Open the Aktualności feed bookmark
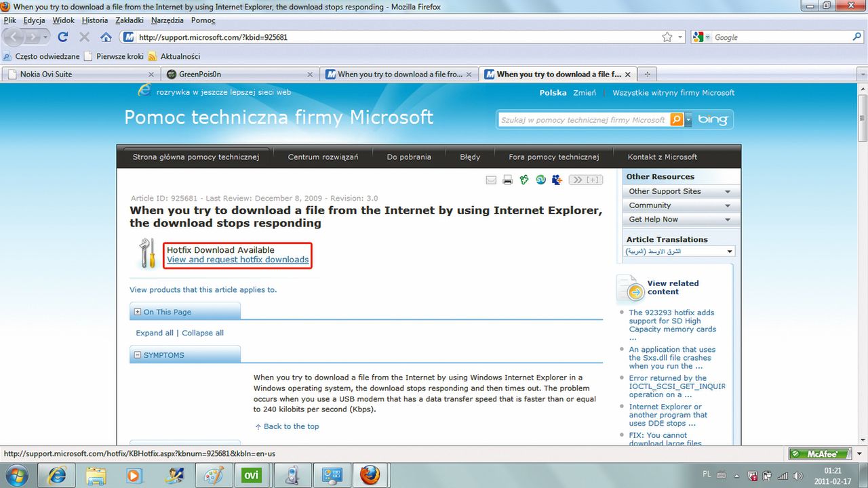Screen dimensions: 868x488 [x=174, y=56]
